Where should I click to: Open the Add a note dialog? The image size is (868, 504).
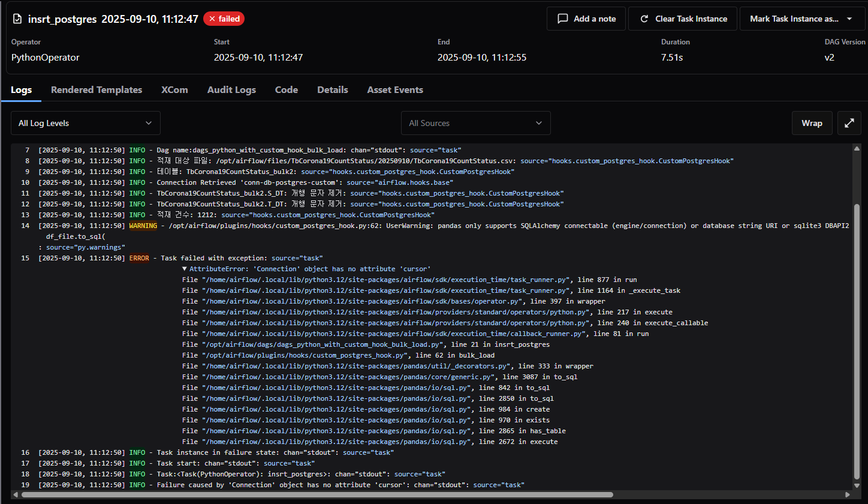click(x=586, y=19)
